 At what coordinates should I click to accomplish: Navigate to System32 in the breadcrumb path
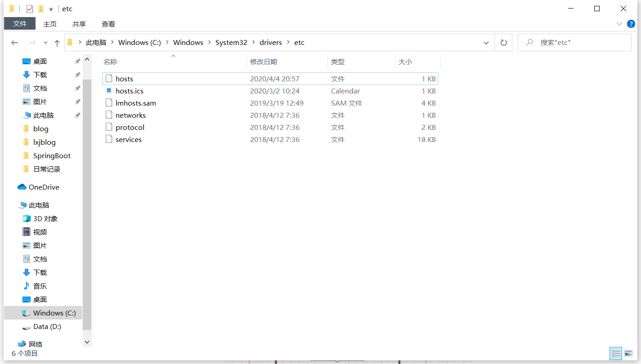click(231, 43)
